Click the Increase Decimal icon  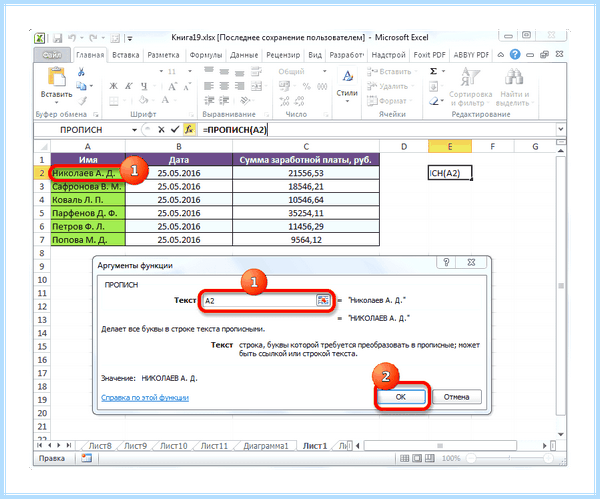tap(284, 101)
